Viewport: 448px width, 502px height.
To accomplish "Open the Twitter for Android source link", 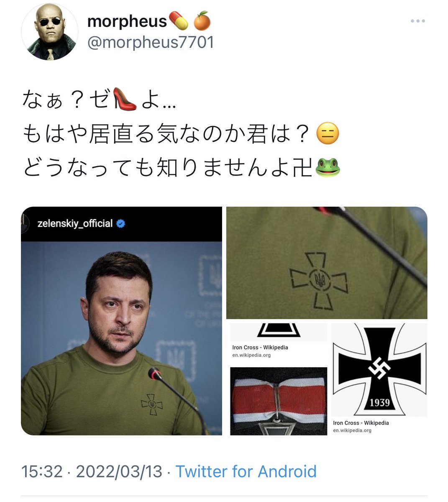I will [246, 471].
